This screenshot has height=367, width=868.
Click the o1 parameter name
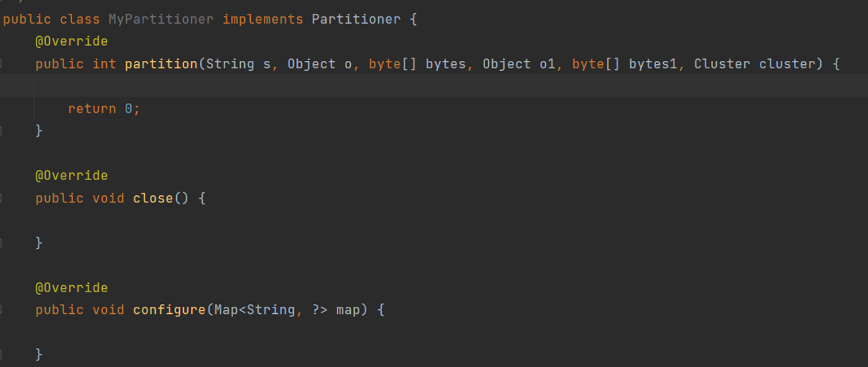(x=547, y=64)
